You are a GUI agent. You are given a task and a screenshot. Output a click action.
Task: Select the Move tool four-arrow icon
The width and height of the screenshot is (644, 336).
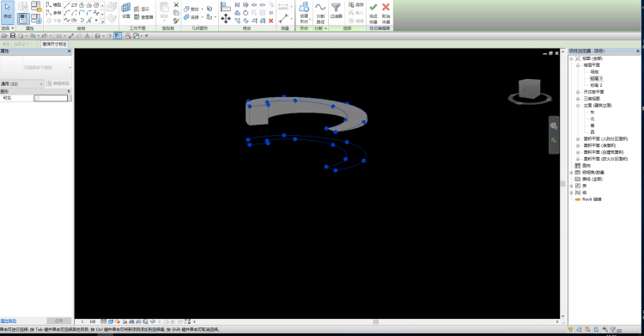226,18
